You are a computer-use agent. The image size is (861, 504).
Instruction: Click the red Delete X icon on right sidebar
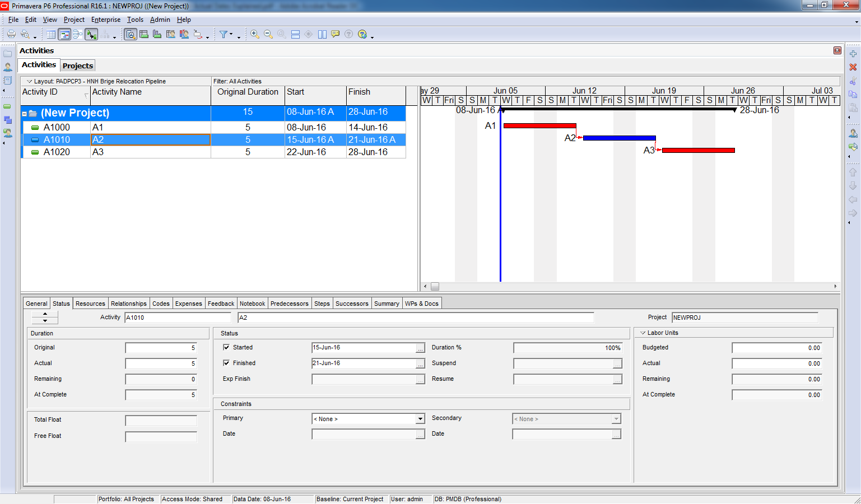tap(853, 67)
